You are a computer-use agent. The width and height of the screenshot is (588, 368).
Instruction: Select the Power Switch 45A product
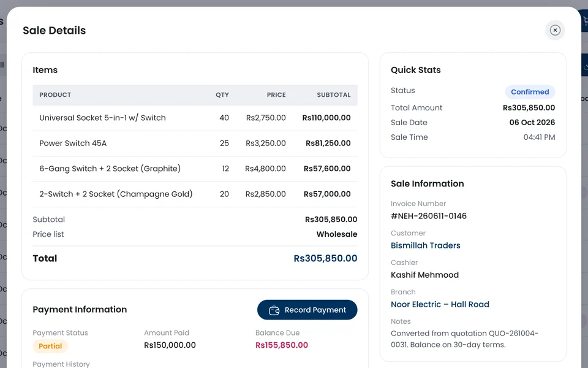tap(73, 143)
